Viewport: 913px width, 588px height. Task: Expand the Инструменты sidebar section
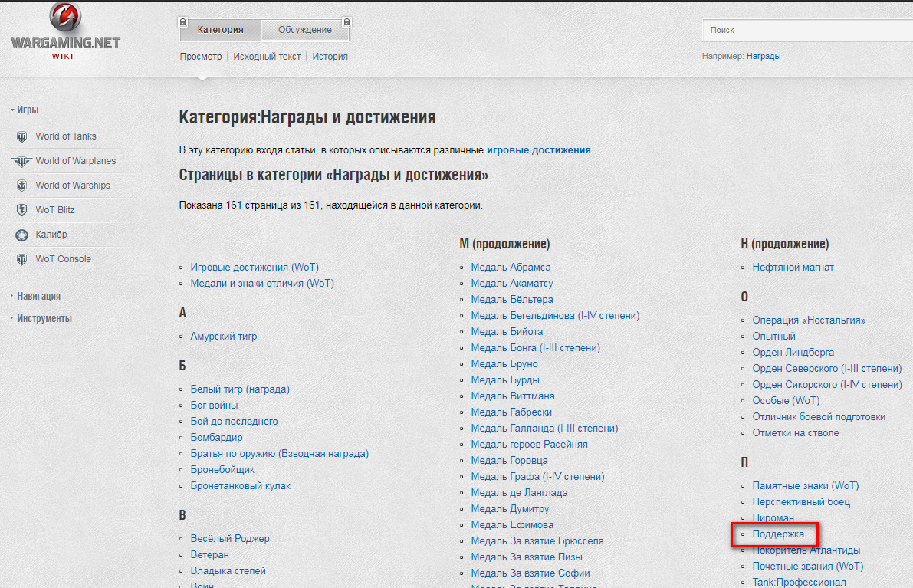[44, 318]
